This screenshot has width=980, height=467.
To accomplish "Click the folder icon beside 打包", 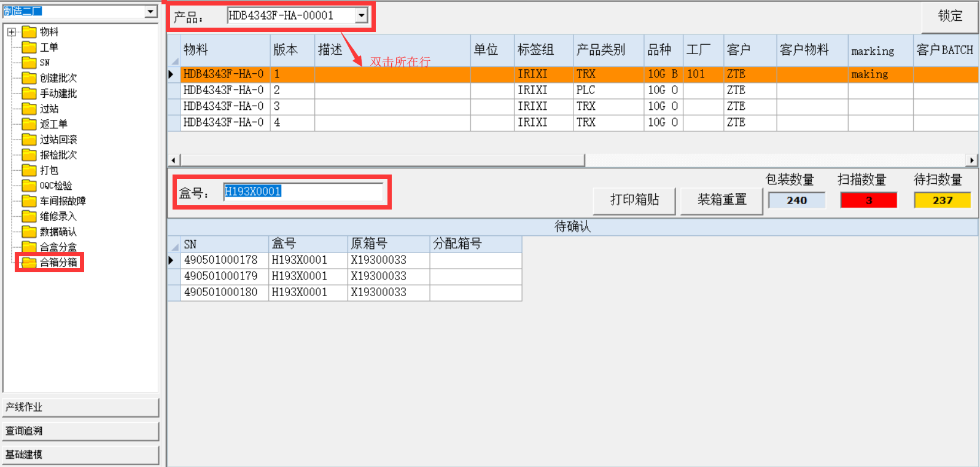I will point(29,170).
